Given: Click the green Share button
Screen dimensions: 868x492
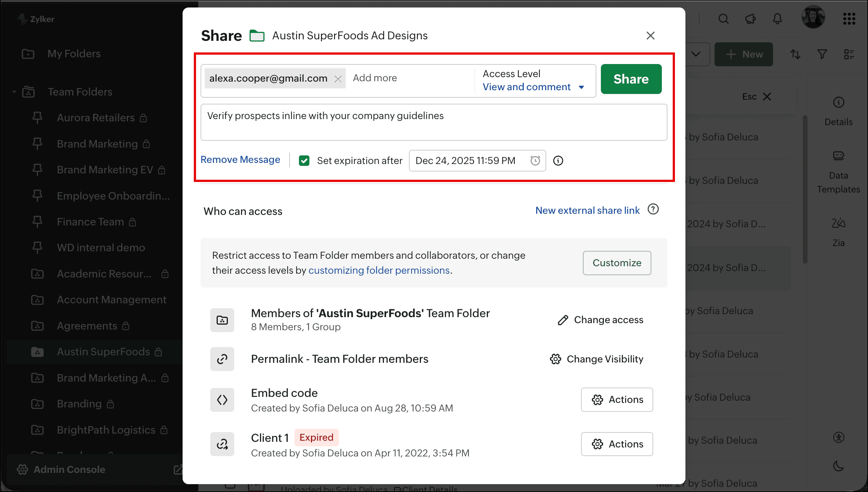Looking at the screenshot, I should point(631,79).
